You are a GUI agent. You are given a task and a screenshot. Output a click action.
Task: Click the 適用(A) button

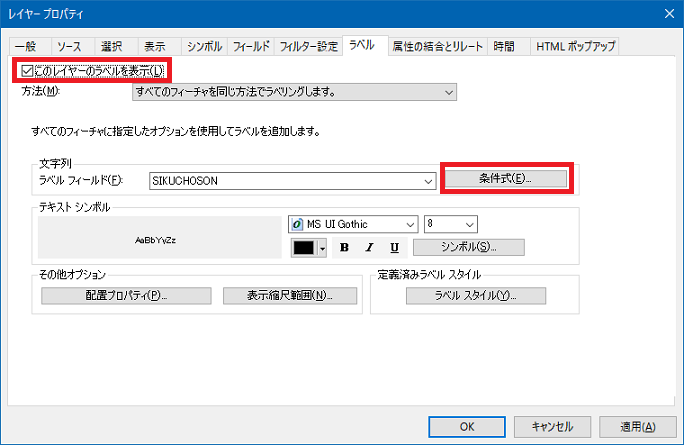pyautogui.click(x=638, y=427)
